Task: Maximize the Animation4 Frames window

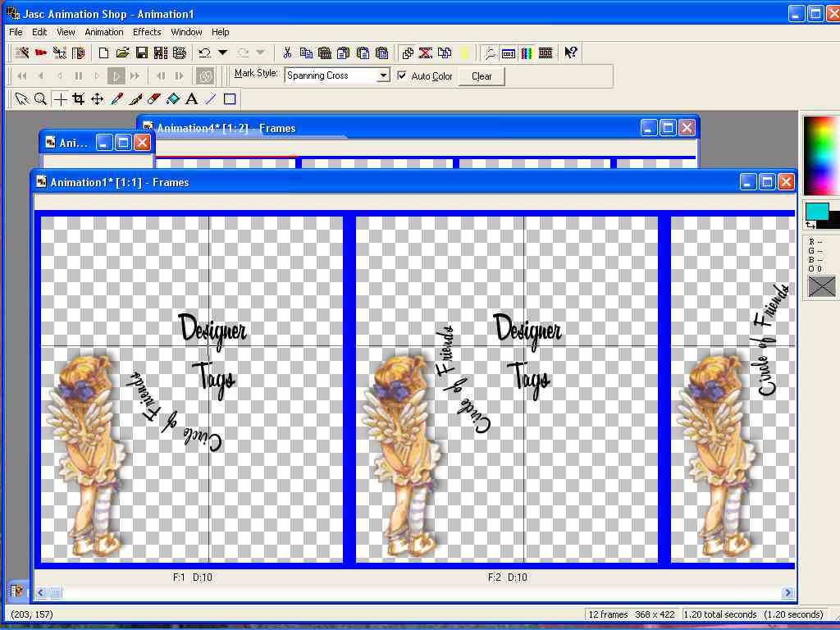Action: pyautogui.click(x=668, y=128)
